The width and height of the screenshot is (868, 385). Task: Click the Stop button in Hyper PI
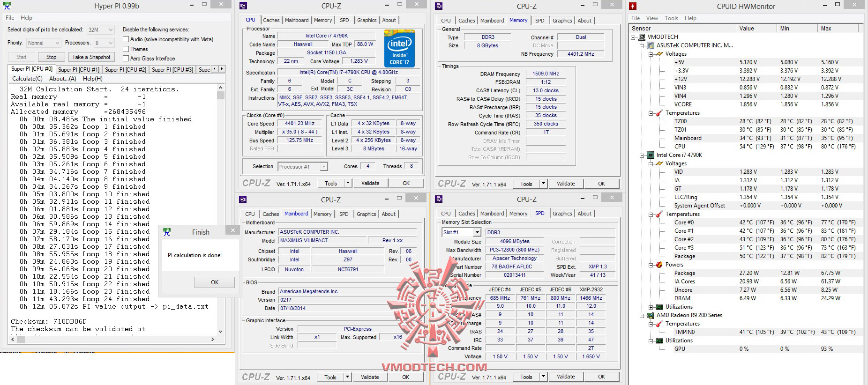tap(52, 57)
